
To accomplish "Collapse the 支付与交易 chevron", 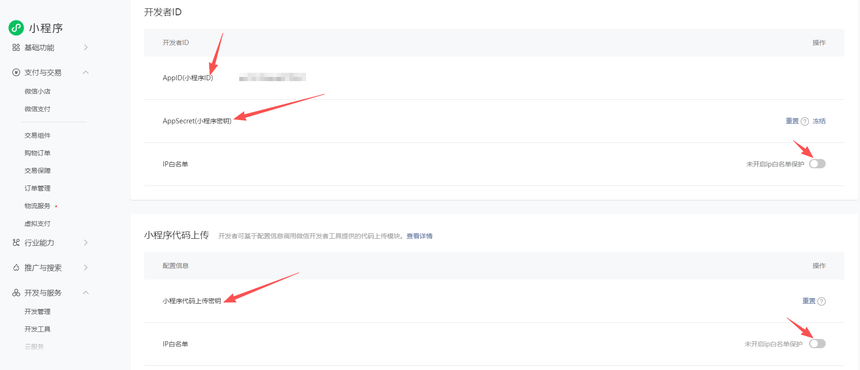I will (86, 72).
